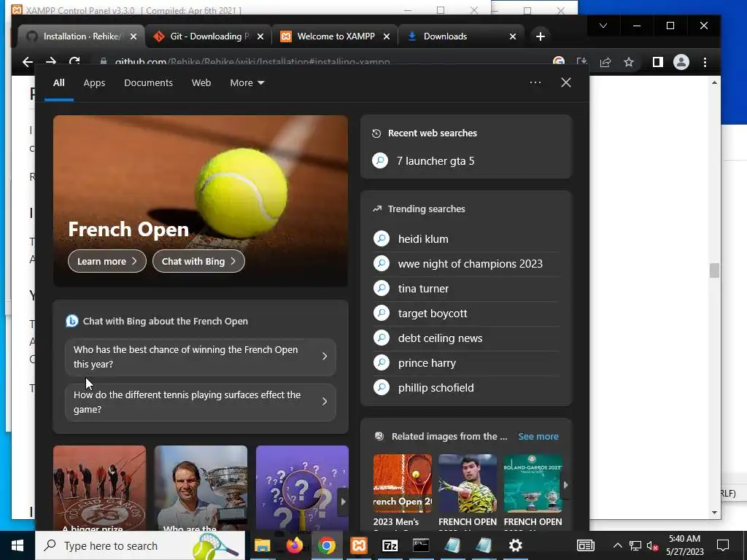This screenshot has height=560, width=747.
Task: Show next news cards arrow
Action: pyautogui.click(x=343, y=502)
